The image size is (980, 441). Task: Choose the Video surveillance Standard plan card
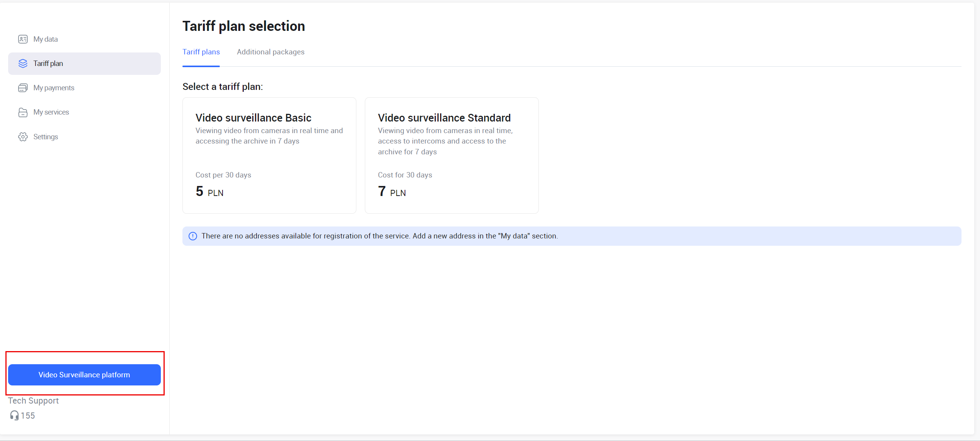click(x=451, y=155)
